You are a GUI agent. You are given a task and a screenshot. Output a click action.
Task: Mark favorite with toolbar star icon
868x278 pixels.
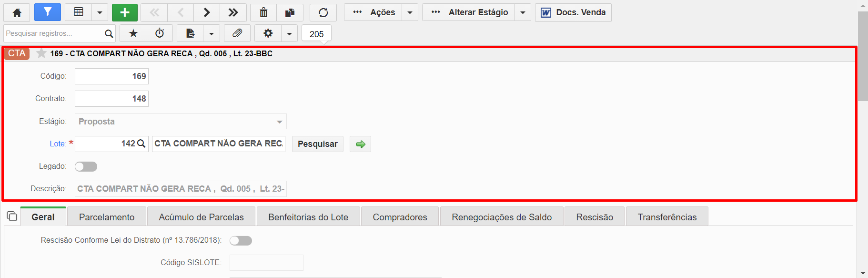[x=133, y=33]
